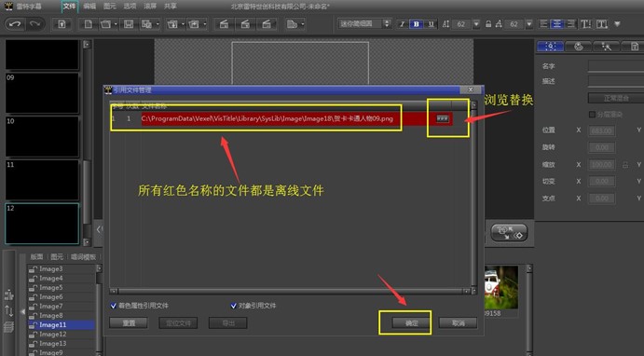Align text to the center

557,24
